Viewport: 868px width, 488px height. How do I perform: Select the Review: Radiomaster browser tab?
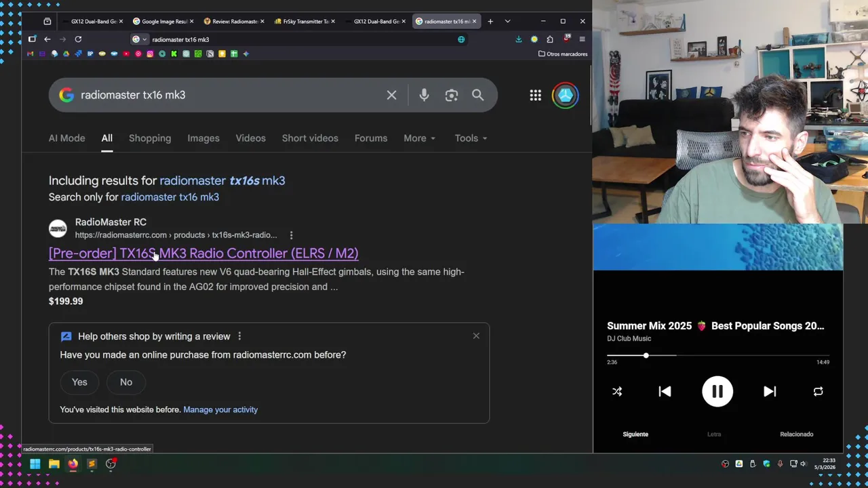[234, 21]
